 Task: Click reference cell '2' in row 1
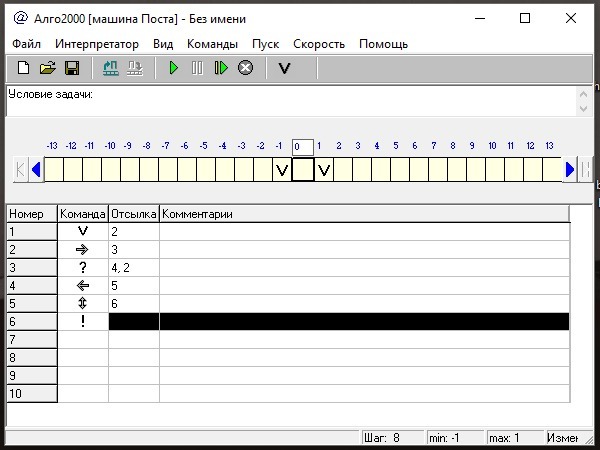(134, 232)
